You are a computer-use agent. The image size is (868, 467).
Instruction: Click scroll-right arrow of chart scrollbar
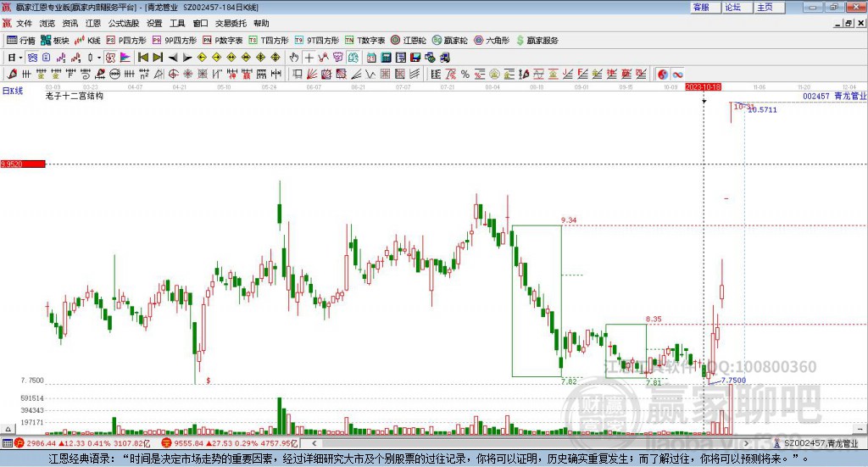[x=746, y=443]
